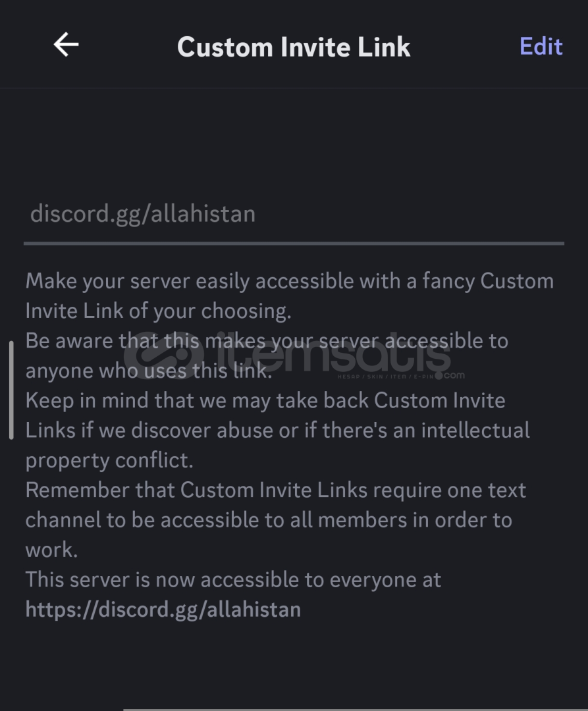
Task: Select the 'Remember that Custom Invite Links' line
Action: click(x=276, y=490)
